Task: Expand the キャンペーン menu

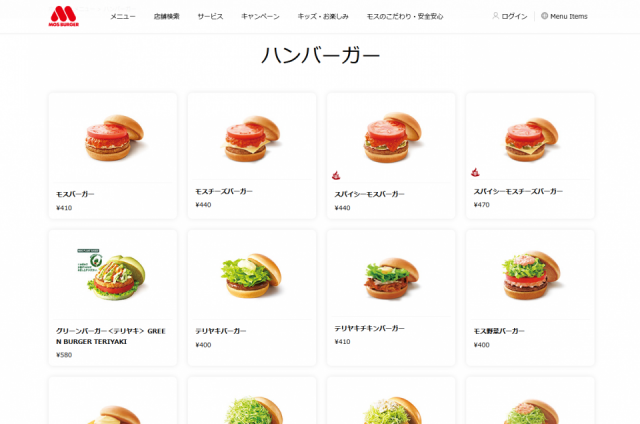Action: pyautogui.click(x=260, y=16)
